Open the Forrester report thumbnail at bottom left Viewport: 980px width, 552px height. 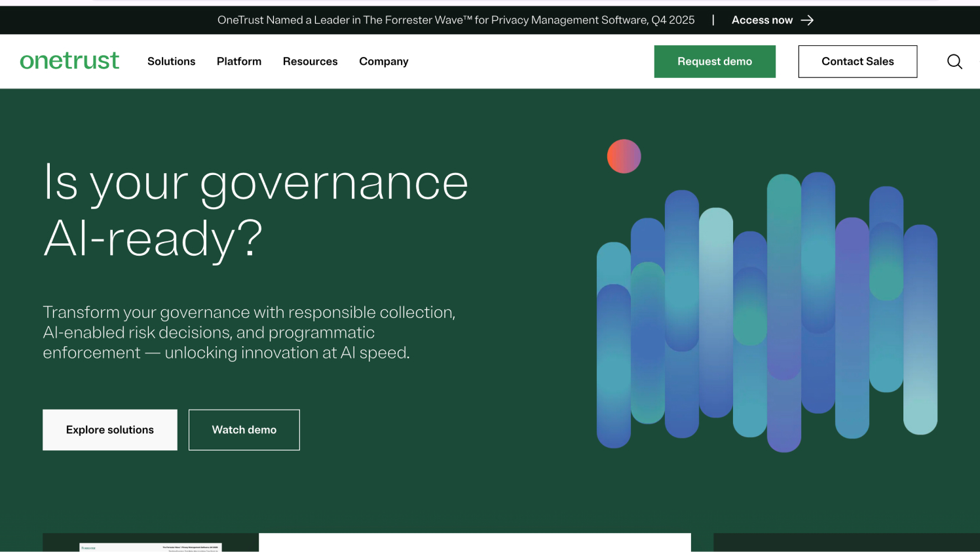pyautogui.click(x=151, y=546)
